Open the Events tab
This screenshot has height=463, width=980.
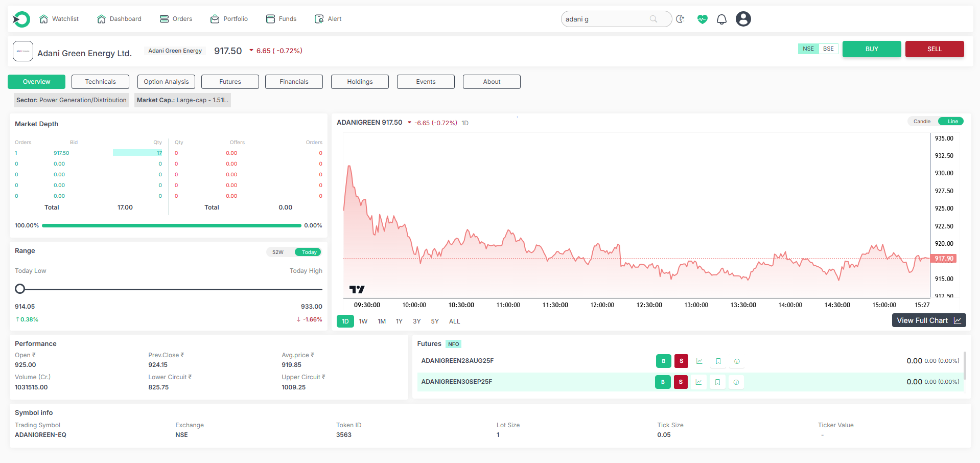tap(426, 82)
